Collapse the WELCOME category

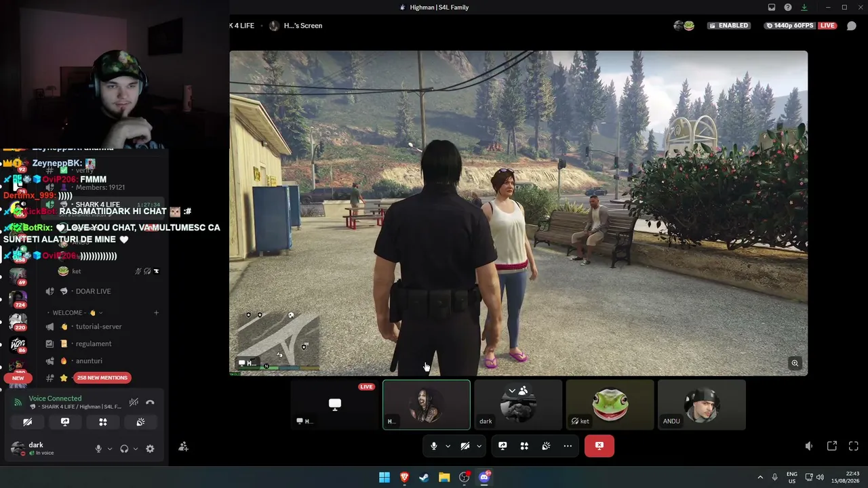[75, 313]
